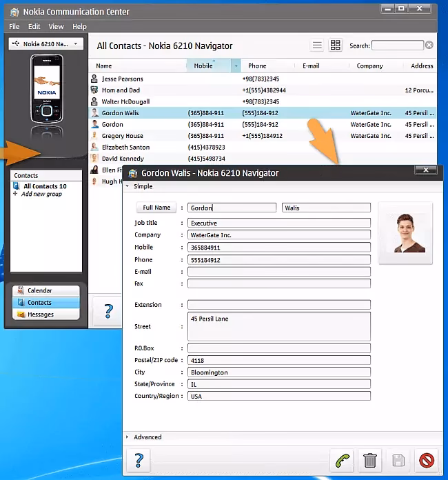This screenshot has width=448, height=480.
Task: Click the empty E-mail field
Action: point(279,272)
